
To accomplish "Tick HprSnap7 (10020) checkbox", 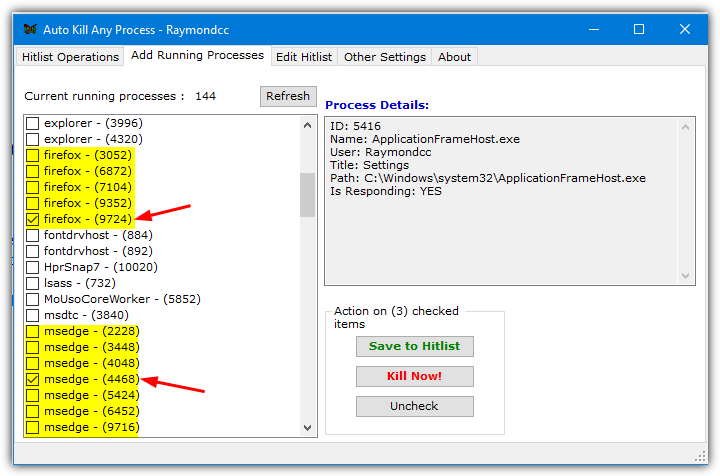I will [33, 267].
